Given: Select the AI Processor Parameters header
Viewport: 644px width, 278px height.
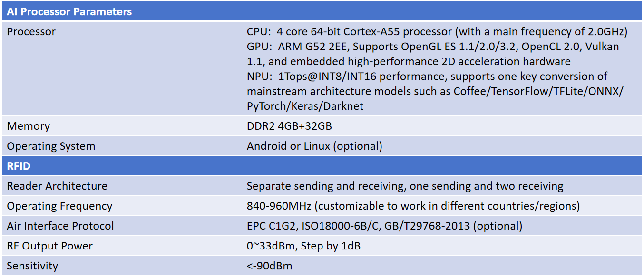Looking at the screenshot, I should [69, 11].
